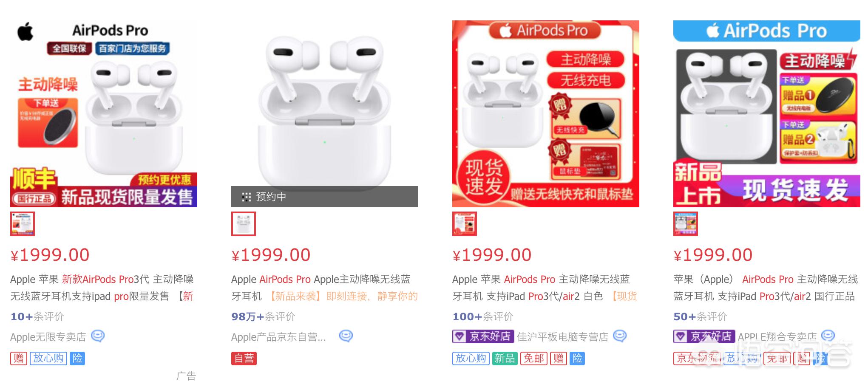The height and width of the screenshot is (384, 868).
Task: Click the 京东好店 badge on third product
Action: click(483, 336)
